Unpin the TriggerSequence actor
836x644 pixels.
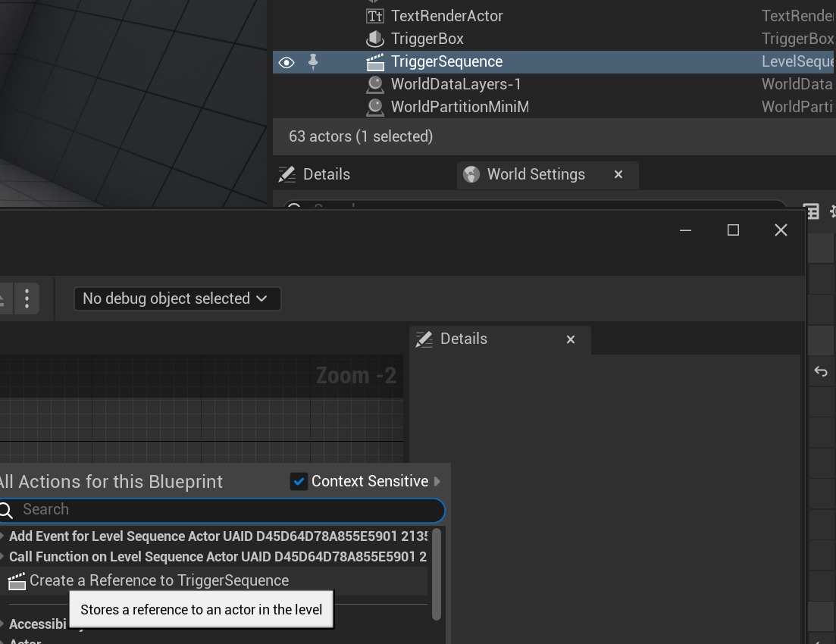[x=313, y=62]
